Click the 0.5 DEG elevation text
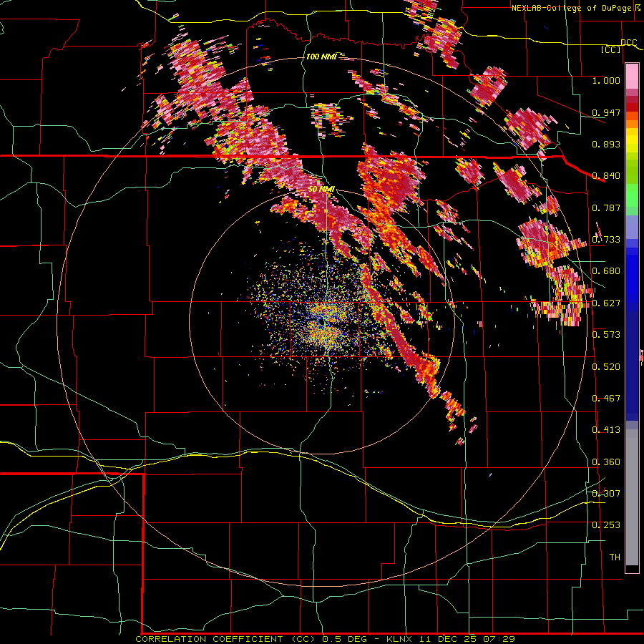 343,639
